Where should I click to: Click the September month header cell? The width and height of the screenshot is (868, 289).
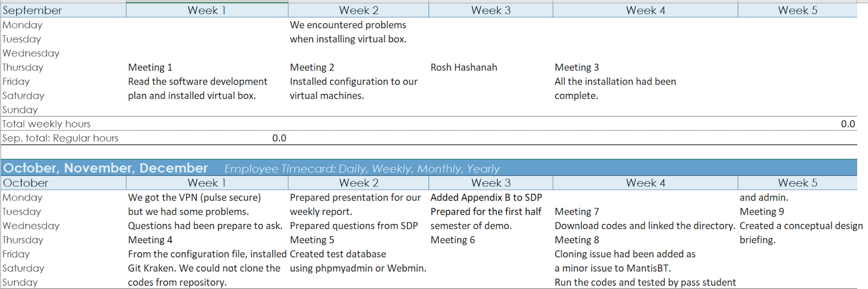[33, 10]
